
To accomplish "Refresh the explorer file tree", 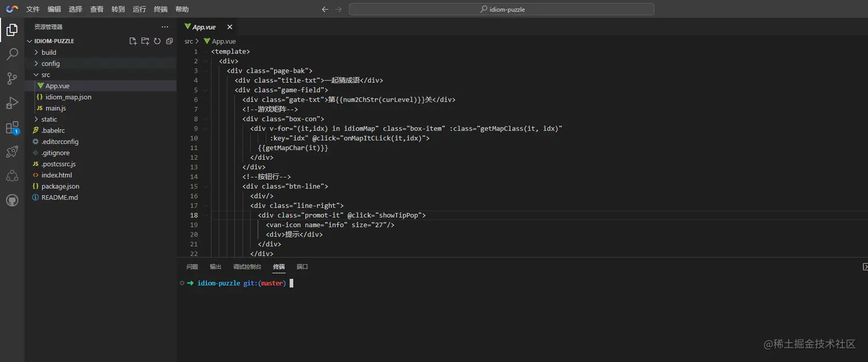I will click(x=157, y=41).
